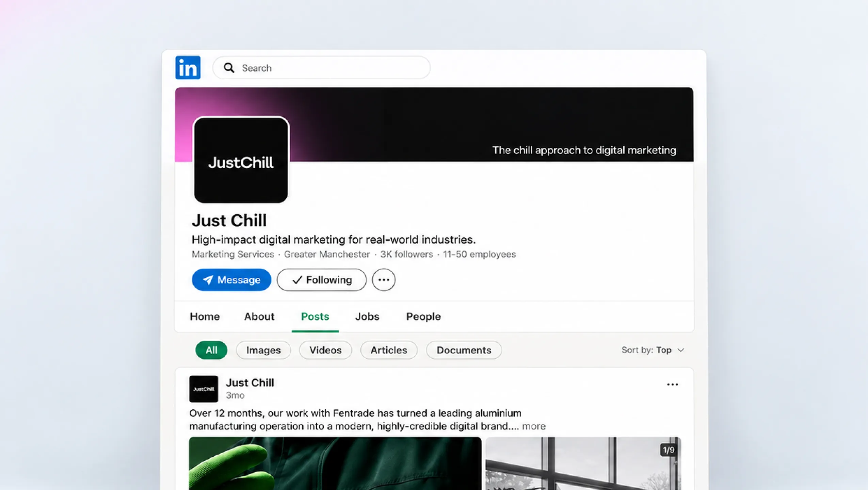Expand the Sort by Top dropdown

point(653,350)
